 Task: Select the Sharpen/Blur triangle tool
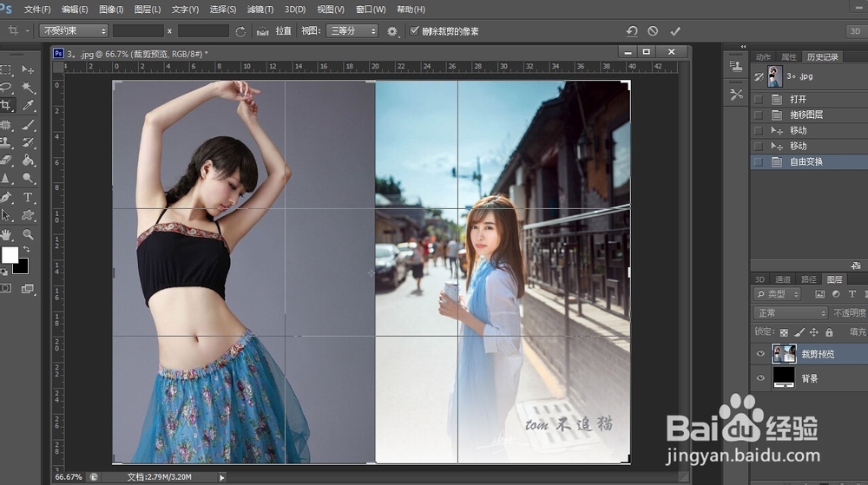[5, 178]
